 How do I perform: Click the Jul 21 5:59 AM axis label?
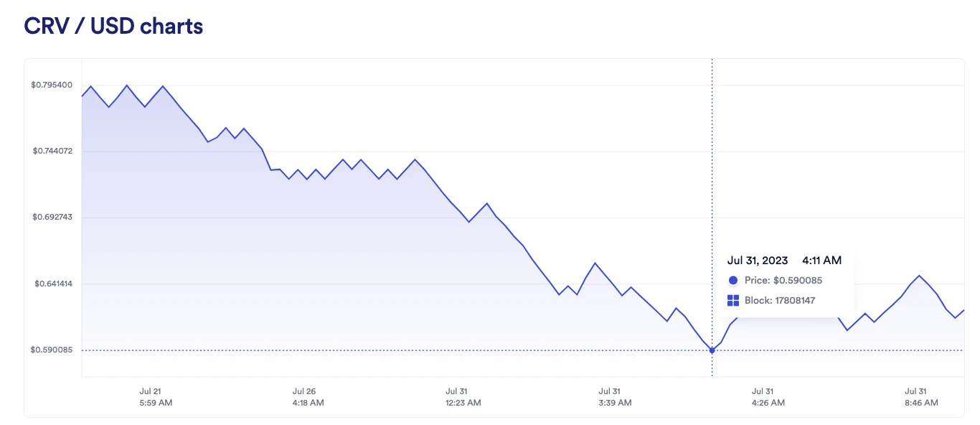[x=156, y=397]
